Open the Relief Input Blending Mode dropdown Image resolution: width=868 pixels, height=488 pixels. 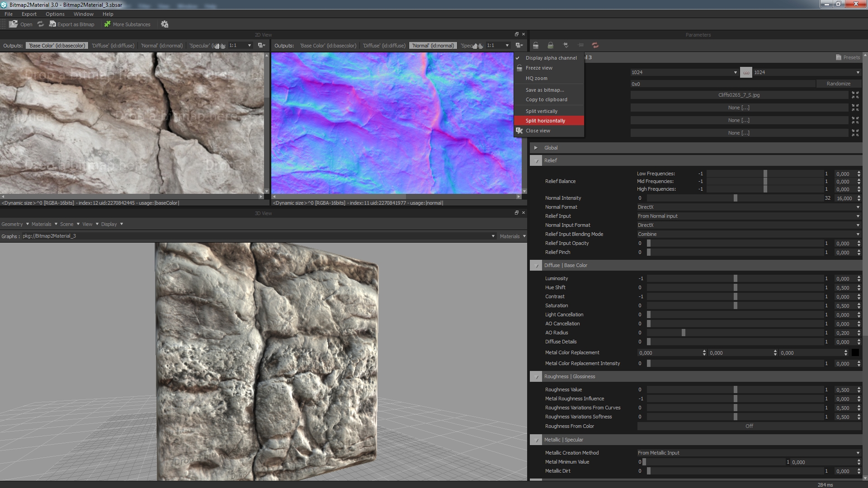tap(748, 234)
